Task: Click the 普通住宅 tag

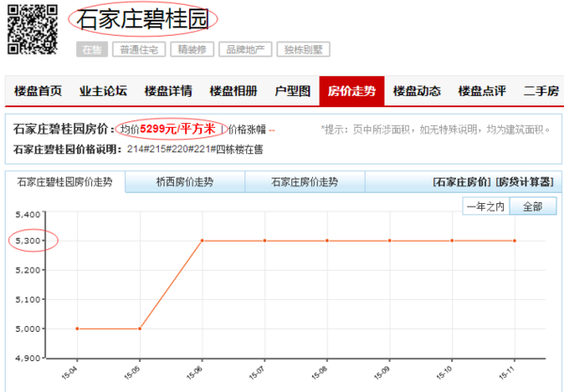Action: click(x=139, y=49)
